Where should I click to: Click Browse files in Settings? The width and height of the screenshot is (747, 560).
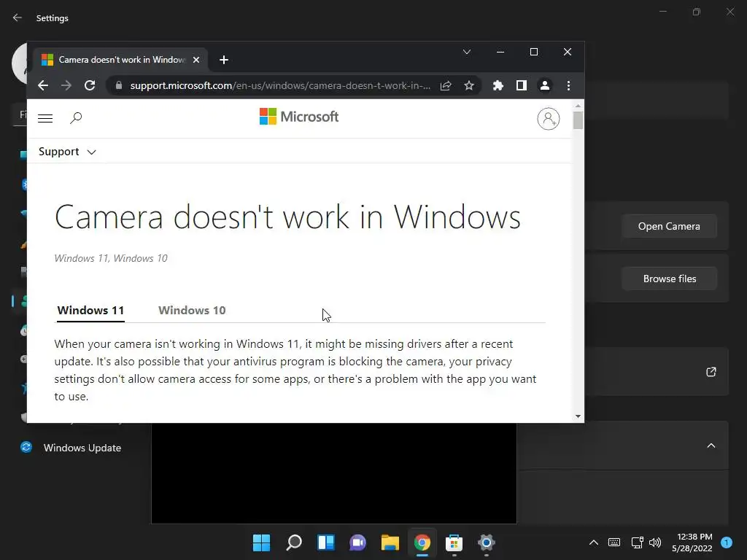[669, 279]
